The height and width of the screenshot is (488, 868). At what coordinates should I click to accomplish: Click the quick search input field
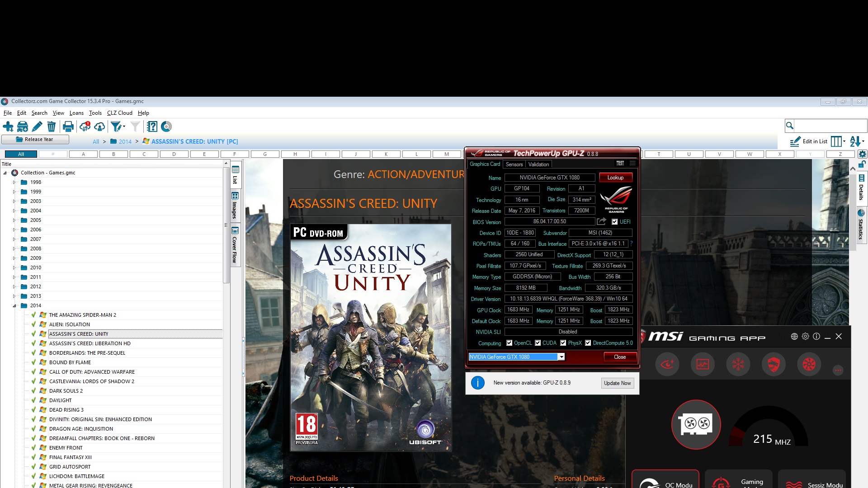coord(830,126)
